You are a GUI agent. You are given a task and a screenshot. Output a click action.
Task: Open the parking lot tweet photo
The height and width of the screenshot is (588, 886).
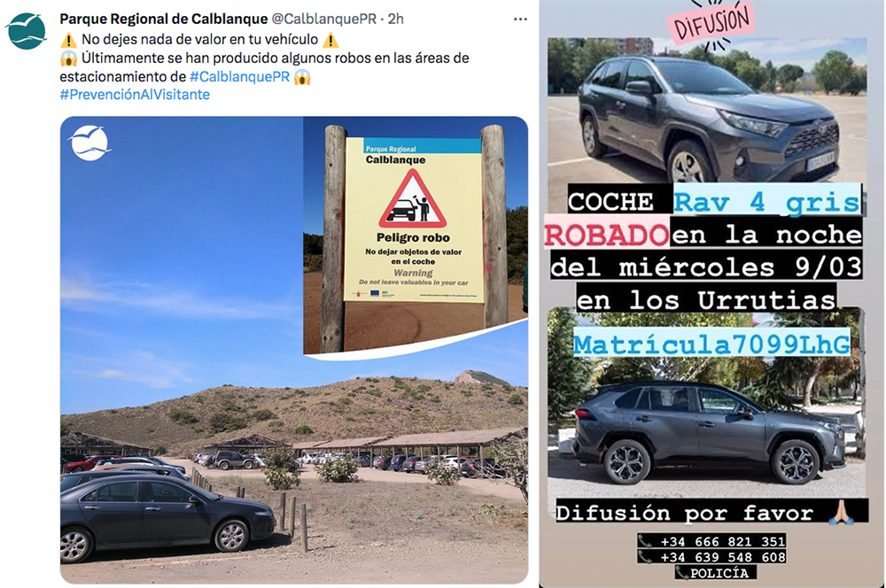[294, 350]
